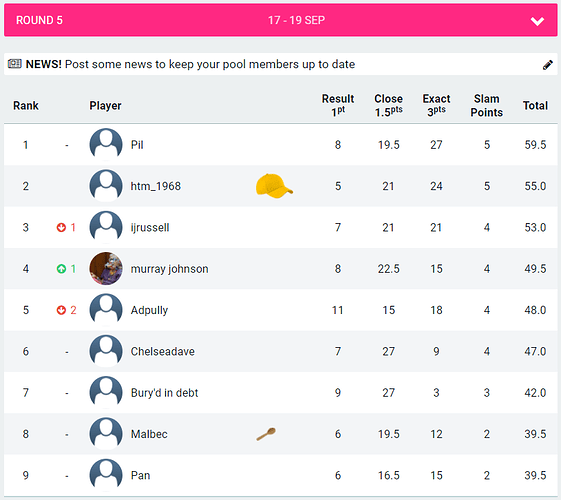Click murray johnson's profile photo
Image resolution: width=561 pixels, height=500 pixels.
(x=106, y=269)
